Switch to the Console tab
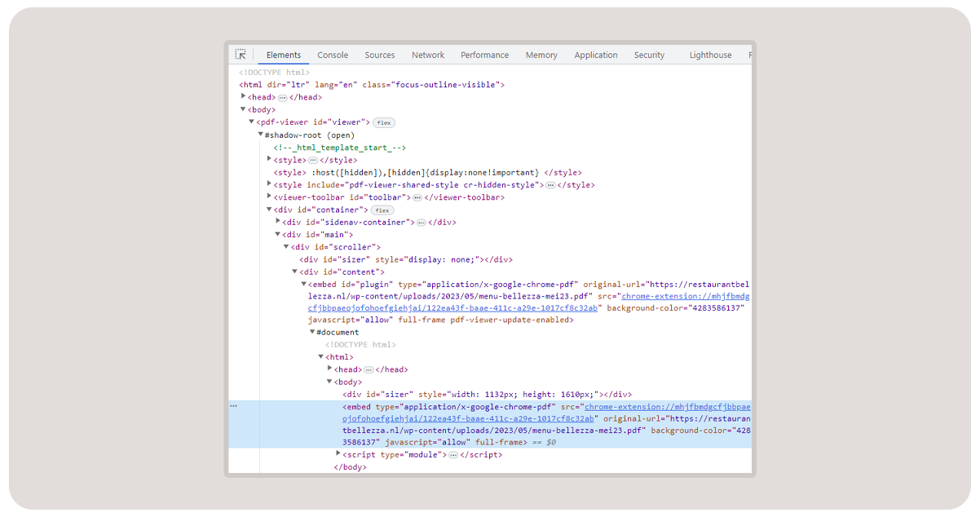980x517 pixels. point(333,55)
